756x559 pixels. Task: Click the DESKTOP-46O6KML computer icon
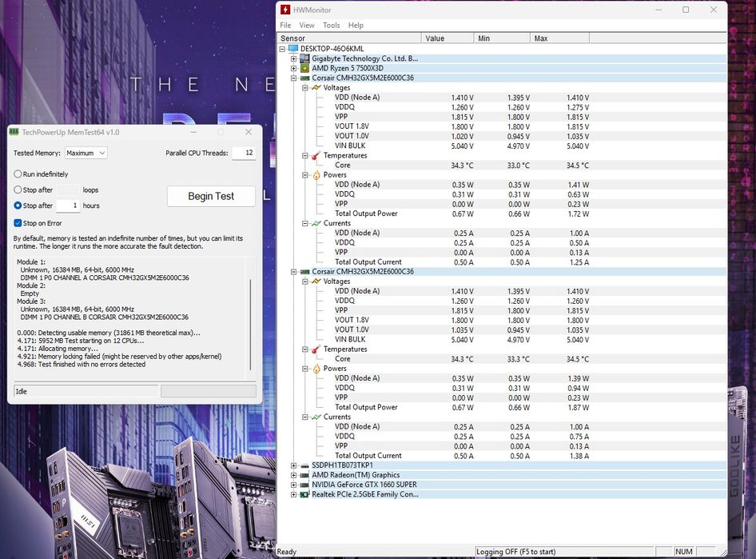click(293, 49)
